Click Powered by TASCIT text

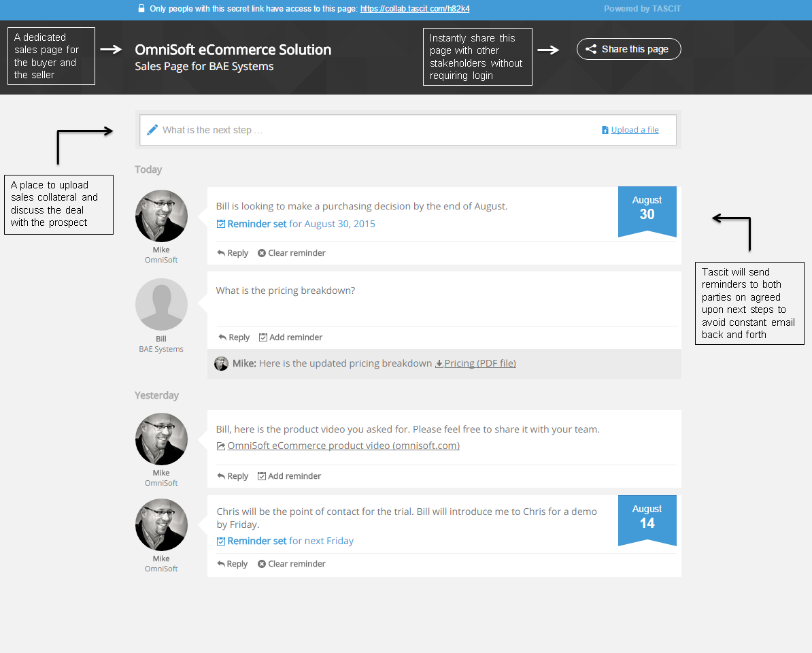coord(642,9)
